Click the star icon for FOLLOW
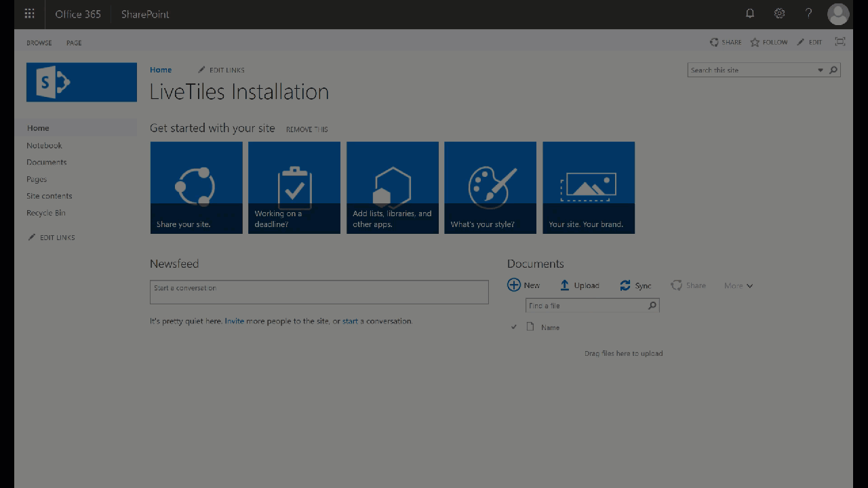The image size is (868, 488). [755, 42]
